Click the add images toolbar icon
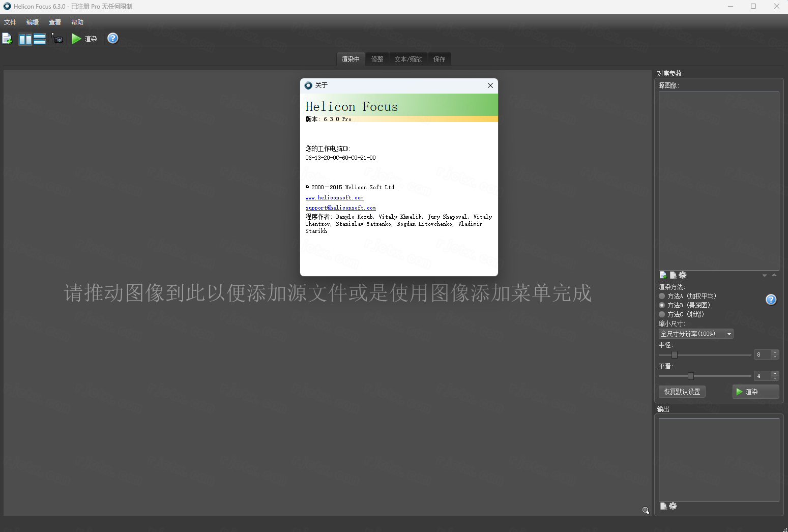The height and width of the screenshot is (532, 788). [x=7, y=39]
